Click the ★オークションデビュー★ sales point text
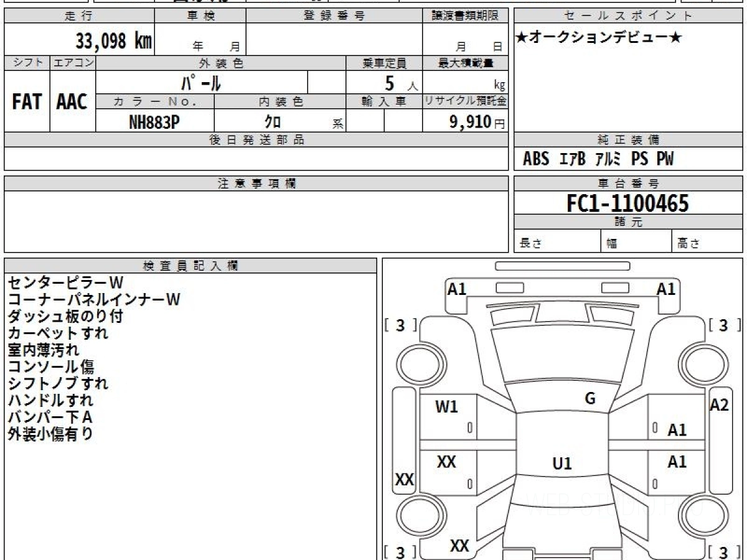This screenshot has height=560, width=747. click(x=599, y=38)
